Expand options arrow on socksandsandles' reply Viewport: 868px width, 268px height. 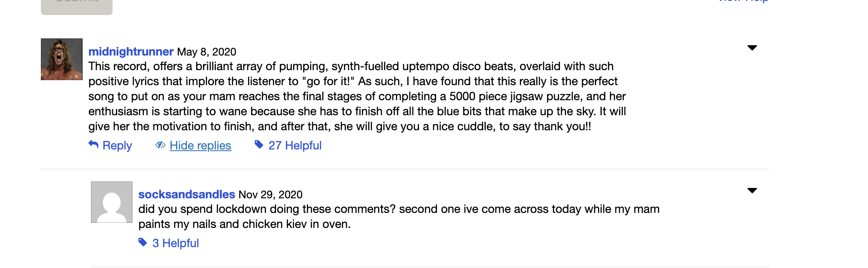click(x=752, y=191)
